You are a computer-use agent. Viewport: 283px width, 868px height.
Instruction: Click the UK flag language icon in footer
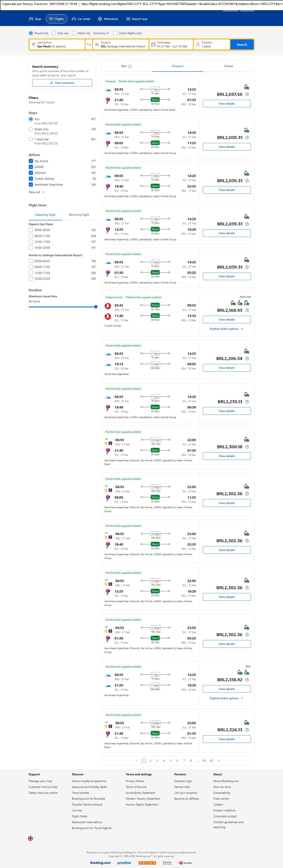[30, 838]
